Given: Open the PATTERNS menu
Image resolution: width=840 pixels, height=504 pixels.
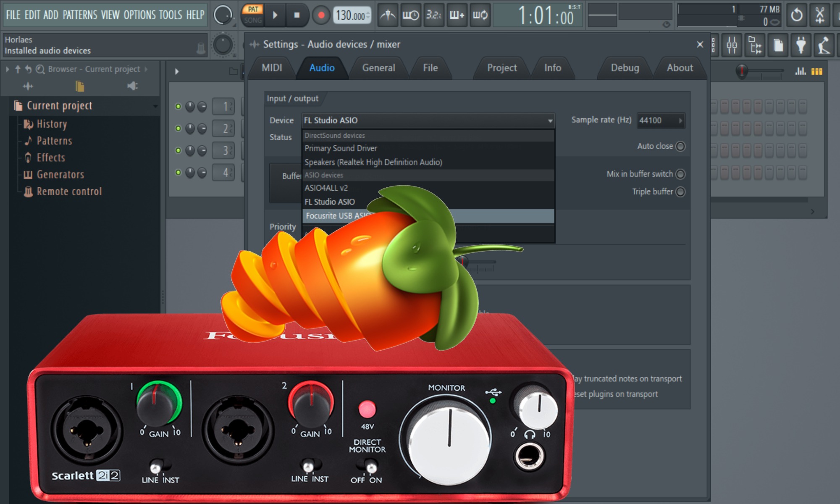Looking at the screenshot, I should (x=80, y=15).
